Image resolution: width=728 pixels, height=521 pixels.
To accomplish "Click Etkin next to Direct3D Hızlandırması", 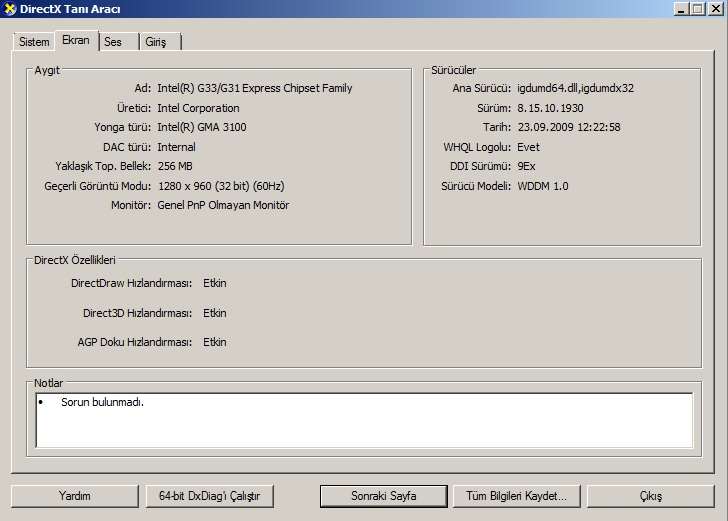I will pos(215,313).
